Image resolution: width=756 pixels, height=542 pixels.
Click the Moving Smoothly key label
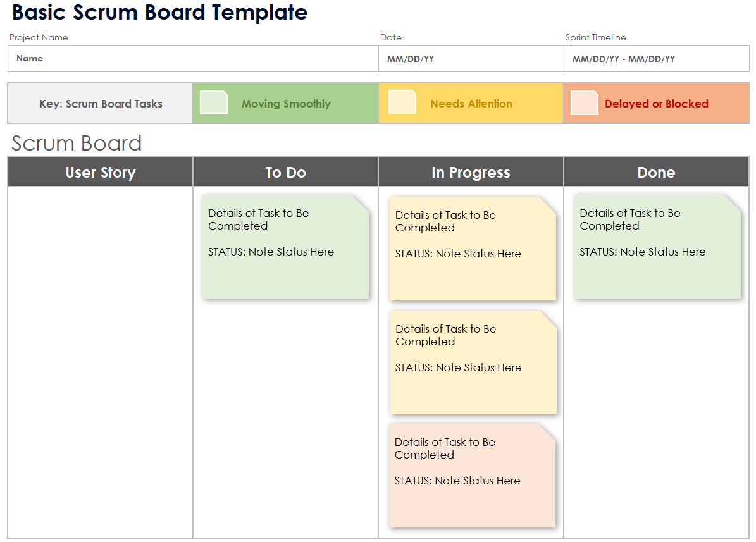(286, 104)
